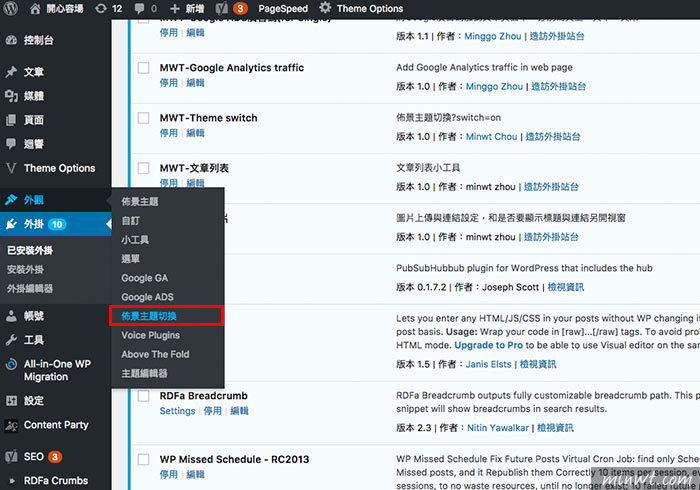Screen dimensions: 700x490
Task: Check the RDFa Breadcrumb plugin checkbox
Action: [x=143, y=396]
